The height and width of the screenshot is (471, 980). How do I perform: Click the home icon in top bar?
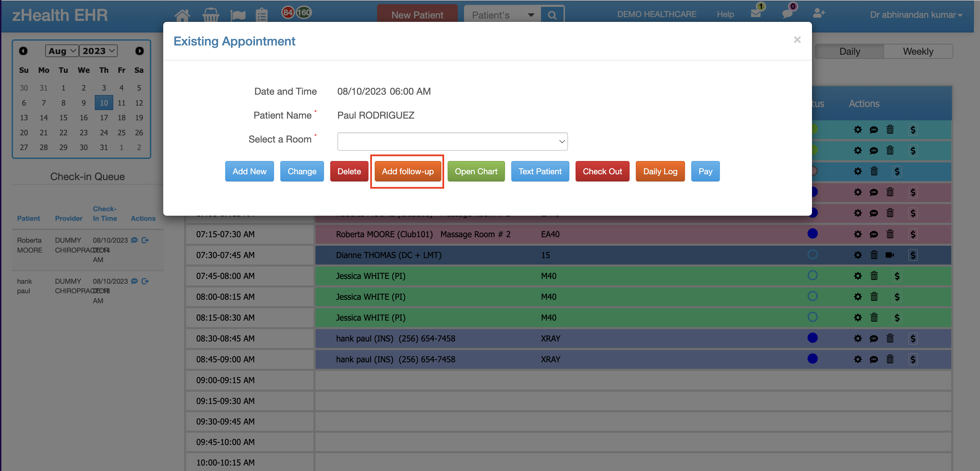point(182,15)
